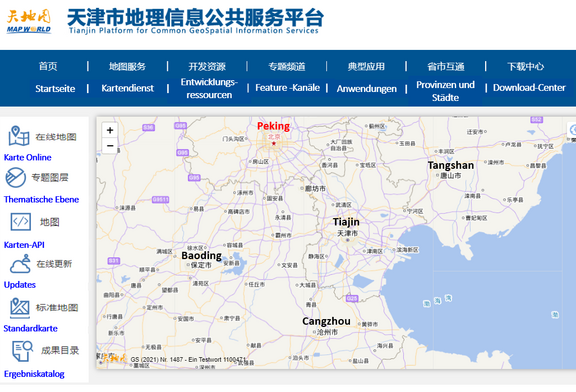The width and height of the screenshot is (576, 392).
Task: Click the Cangzhou label on the map
Action: point(326,321)
